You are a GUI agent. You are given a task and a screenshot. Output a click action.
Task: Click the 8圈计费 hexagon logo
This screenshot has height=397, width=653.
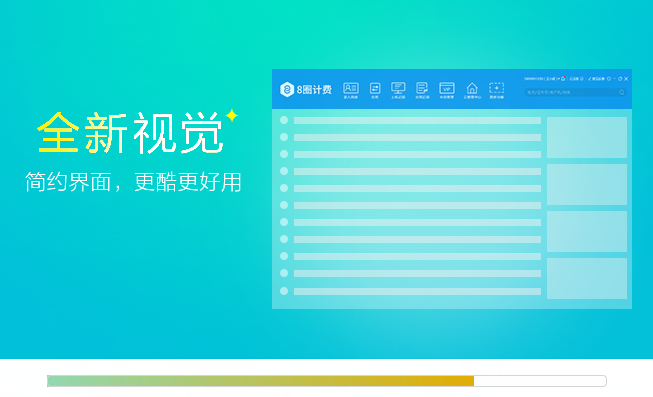pyautogui.click(x=287, y=90)
